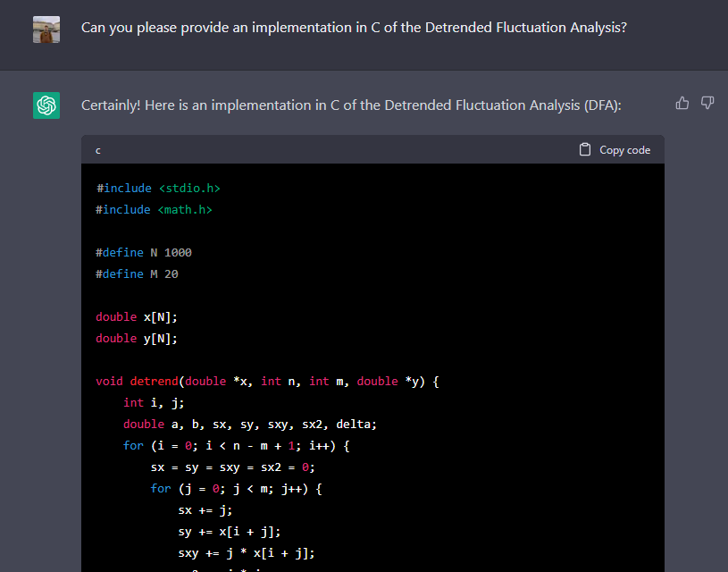This screenshot has width=728, height=572.
Task: Click the declaration "double y[N];"
Action: click(x=137, y=338)
